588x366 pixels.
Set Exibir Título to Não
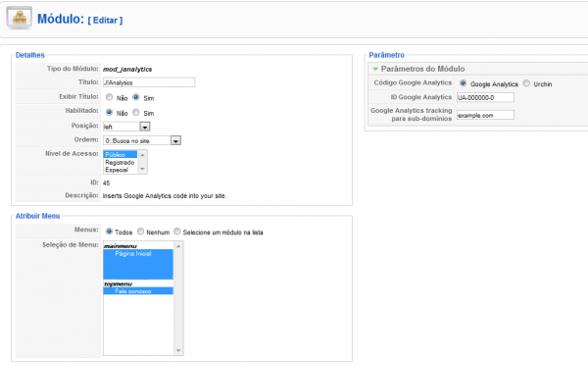[109, 97]
